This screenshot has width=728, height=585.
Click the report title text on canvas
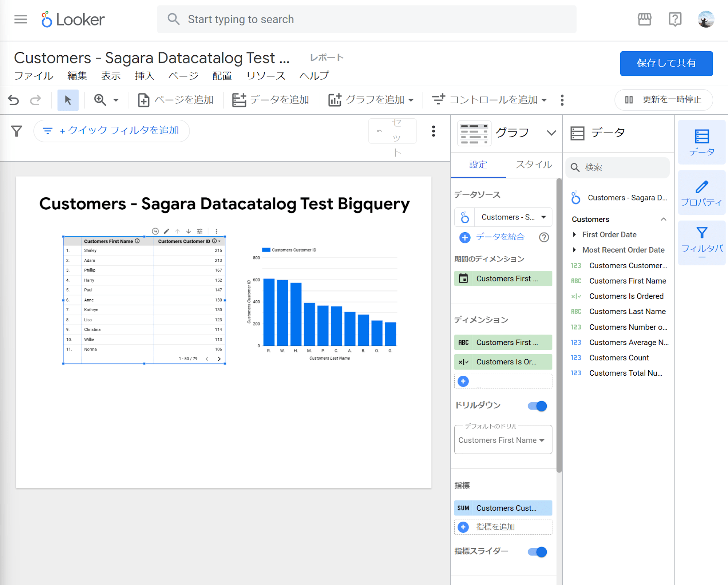225,203
